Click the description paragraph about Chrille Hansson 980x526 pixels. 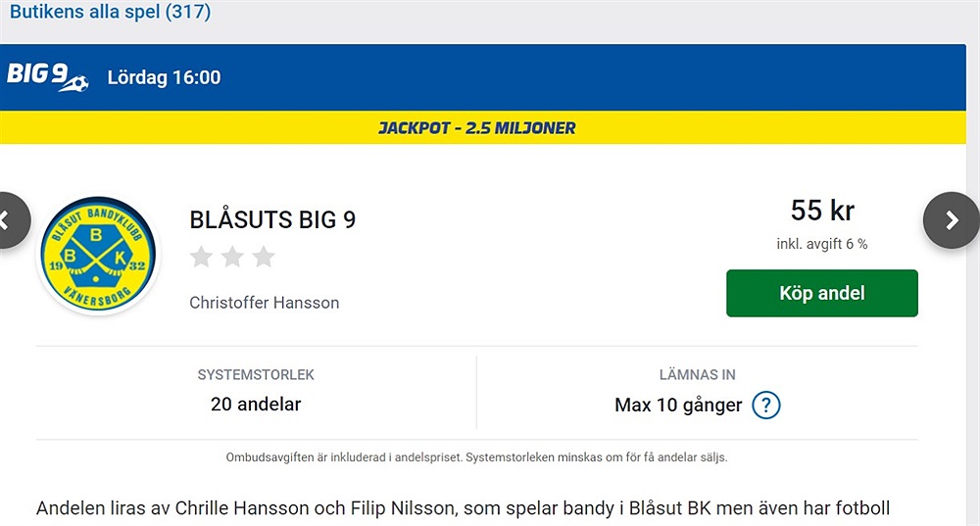[x=464, y=508]
